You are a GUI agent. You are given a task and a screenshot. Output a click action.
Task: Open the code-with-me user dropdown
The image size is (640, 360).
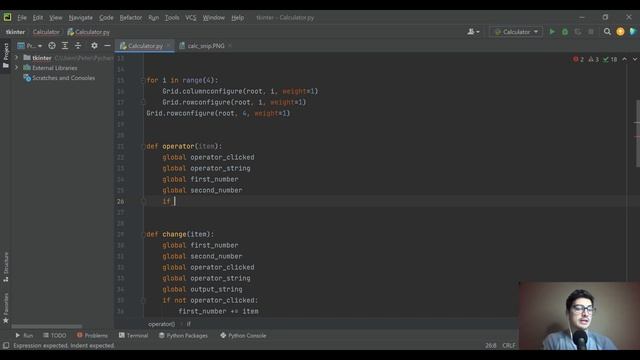(x=473, y=32)
